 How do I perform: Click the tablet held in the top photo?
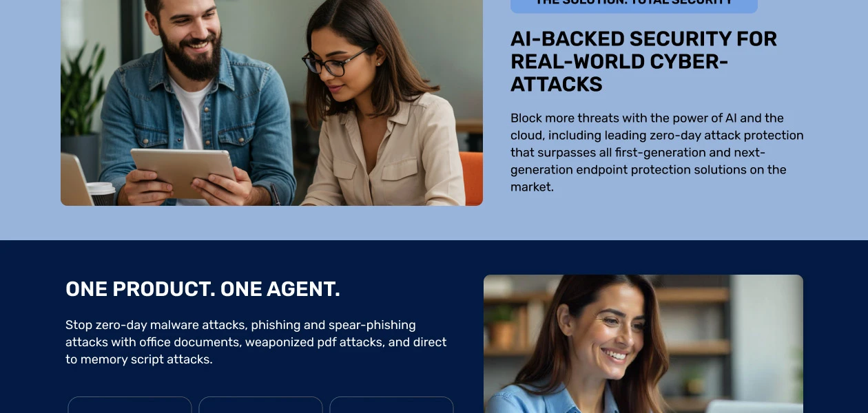(183, 171)
